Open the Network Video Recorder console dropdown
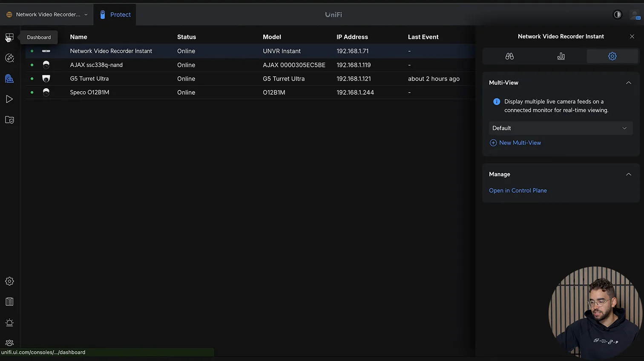Image resolution: width=644 pixels, height=361 pixels. tap(47, 14)
